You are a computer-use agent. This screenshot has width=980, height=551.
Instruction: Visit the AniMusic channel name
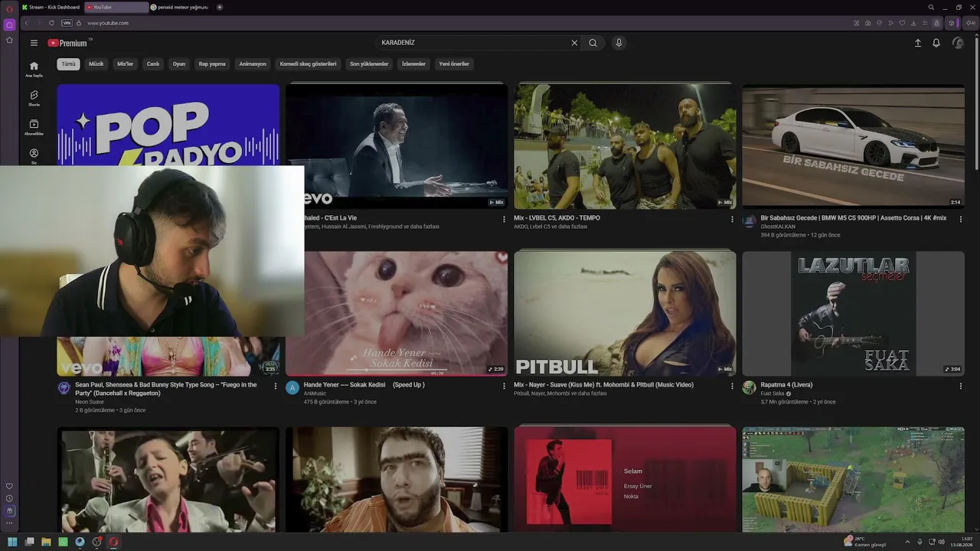tap(315, 393)
